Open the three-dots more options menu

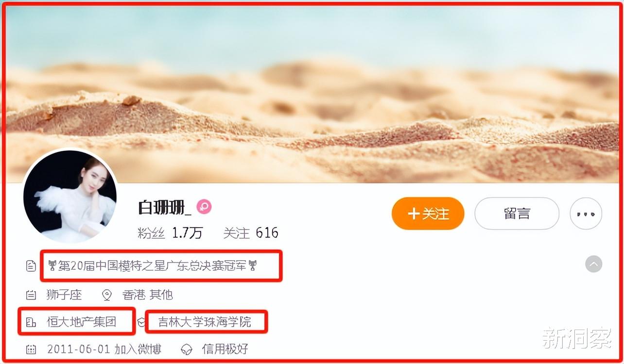[x=586, y=214]
